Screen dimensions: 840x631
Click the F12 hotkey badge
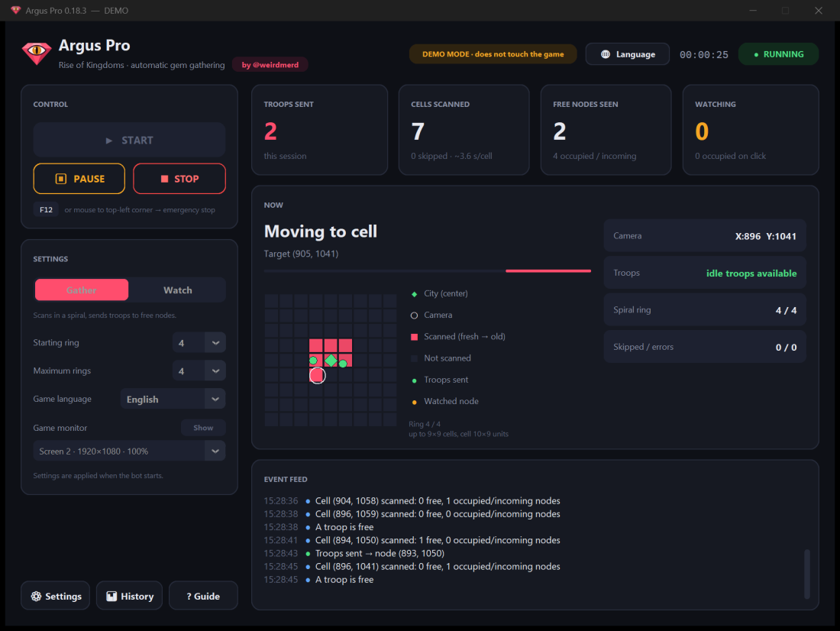tap(46, 209)
